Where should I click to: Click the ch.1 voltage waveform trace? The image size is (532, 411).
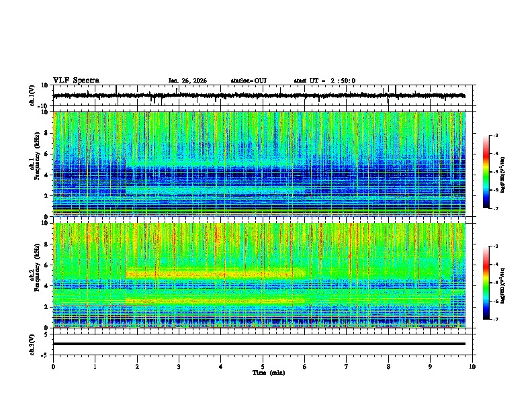point(259,96)
